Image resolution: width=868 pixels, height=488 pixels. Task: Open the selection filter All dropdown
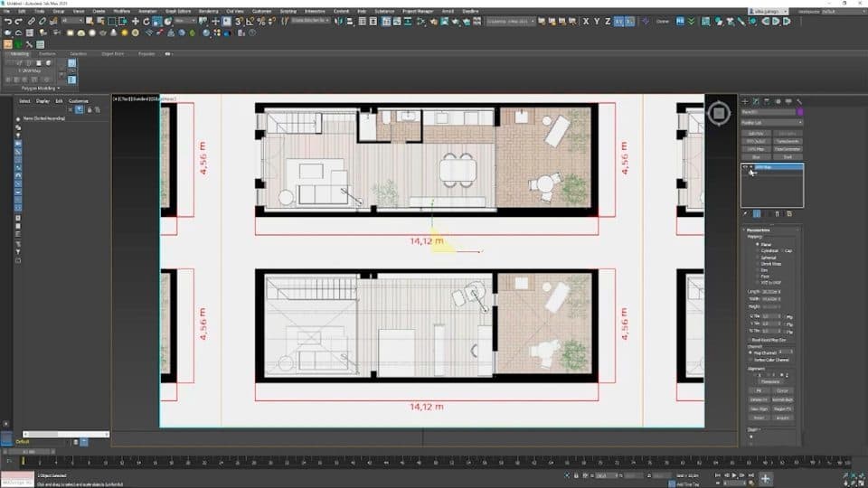click(72, 22)
